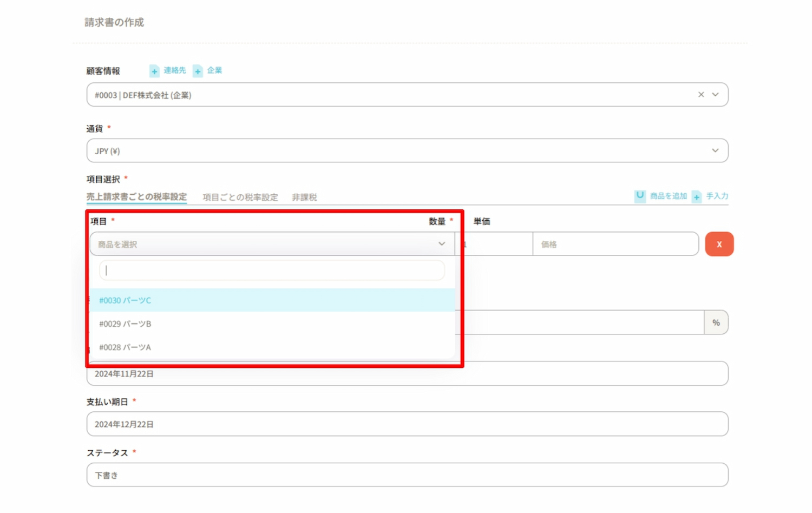
Task: Click the 企業 add link
Action: tap(214, 70)
